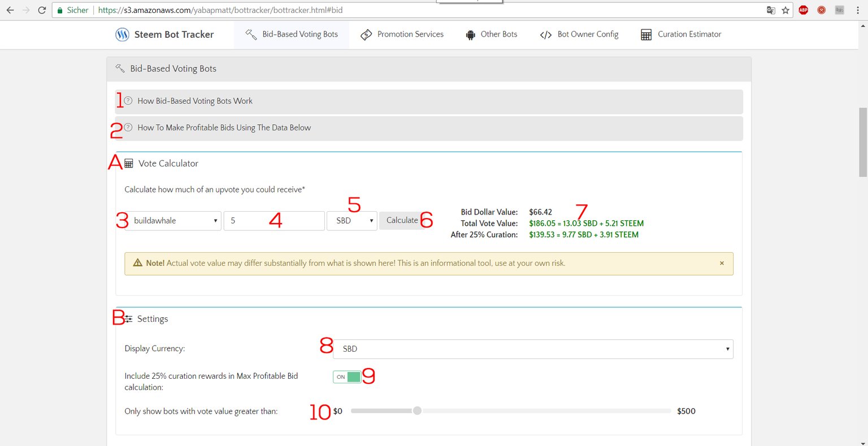Click the gray extension icon at toolbar end
868x446 pixels.
pos(840,10)
